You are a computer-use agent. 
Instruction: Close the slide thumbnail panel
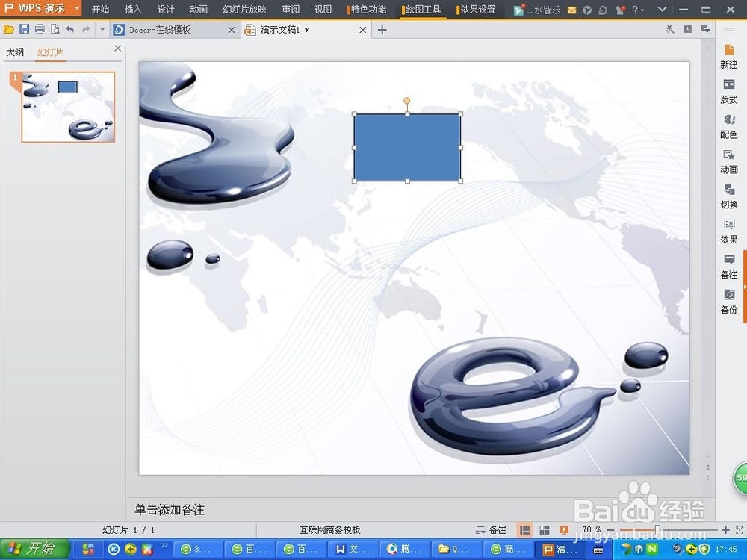click(118, 48)
